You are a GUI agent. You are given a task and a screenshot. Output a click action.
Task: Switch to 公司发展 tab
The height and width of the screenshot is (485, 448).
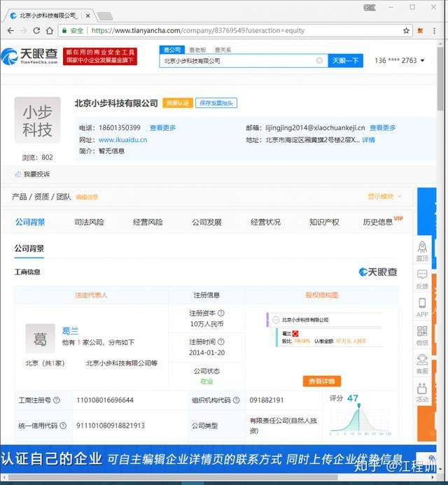point(206,222)
